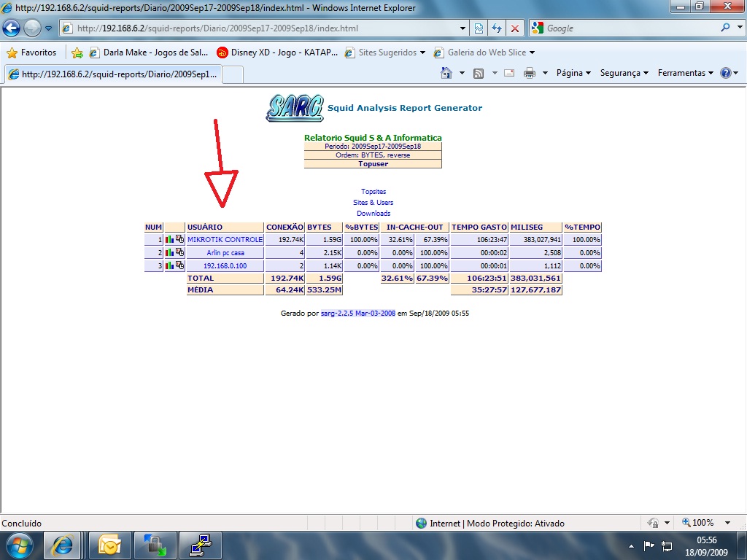Open the Ferramentas menu
This screenshot has width=747, height=560.
[686, 73]
